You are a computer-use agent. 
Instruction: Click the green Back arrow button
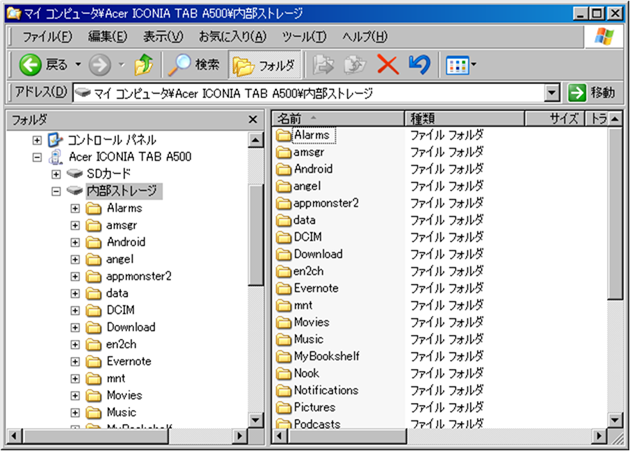pyautogui.click(x=30, y=65)
